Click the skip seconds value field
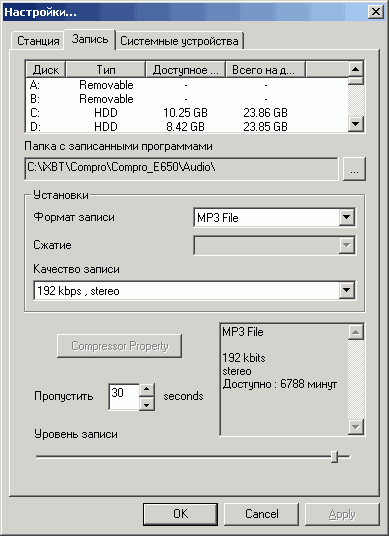This screenshot has height=536, width=389. pos(124,397)
